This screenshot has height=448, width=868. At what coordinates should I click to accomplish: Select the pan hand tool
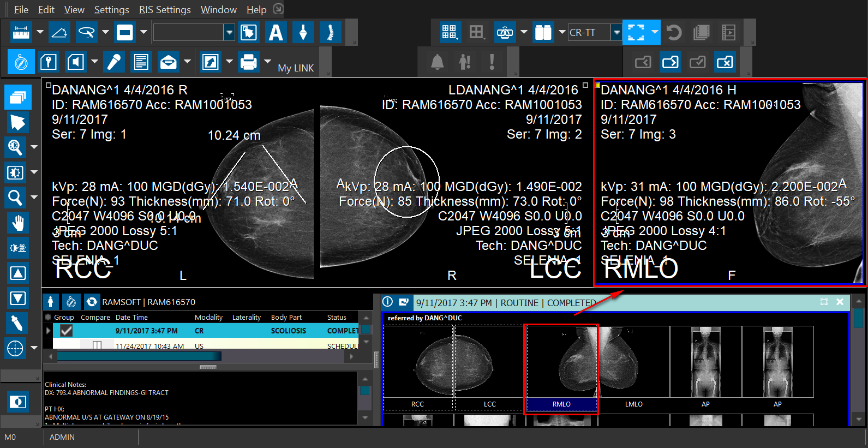17,223
